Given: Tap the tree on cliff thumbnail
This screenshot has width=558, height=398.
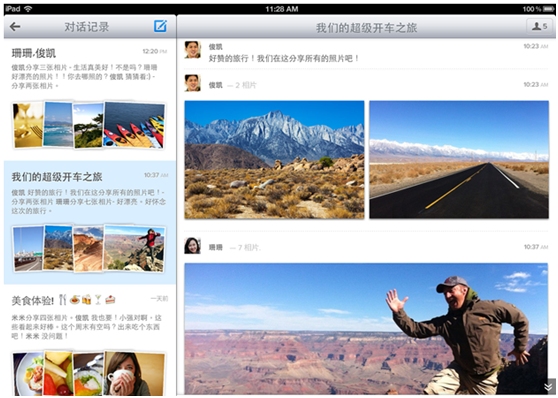Looking at the screenshot, I should pos(88,126).
